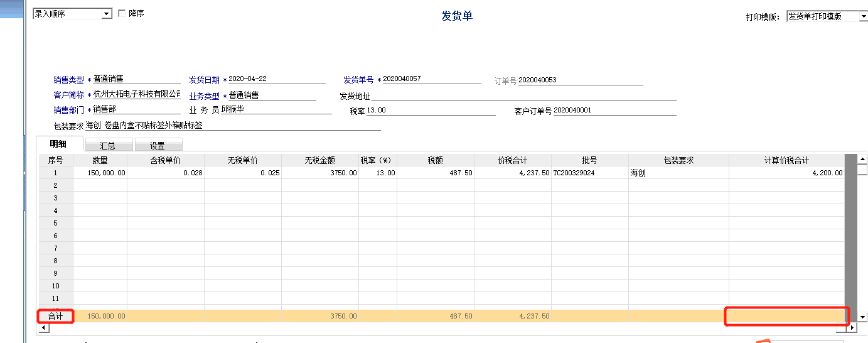868x343 pixels.
Task: Enable the 降序 descending checkbox
Action: 122,13
